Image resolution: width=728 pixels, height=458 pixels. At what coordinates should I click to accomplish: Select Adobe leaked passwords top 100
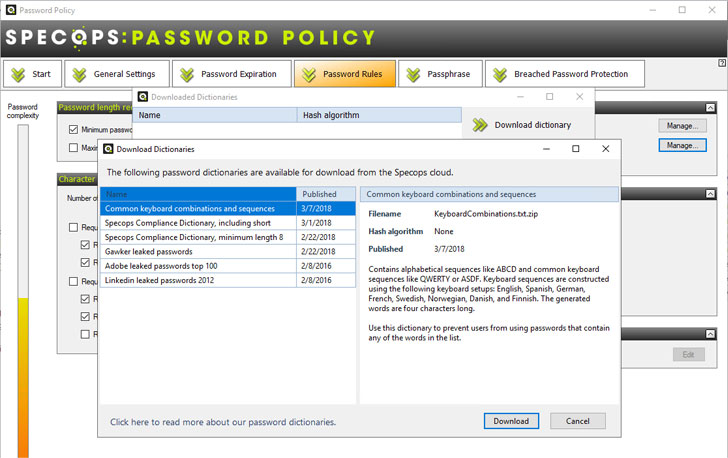point(228,266)
